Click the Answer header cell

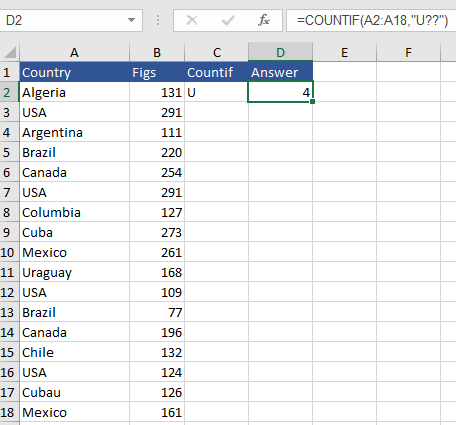tap(280, 72)
